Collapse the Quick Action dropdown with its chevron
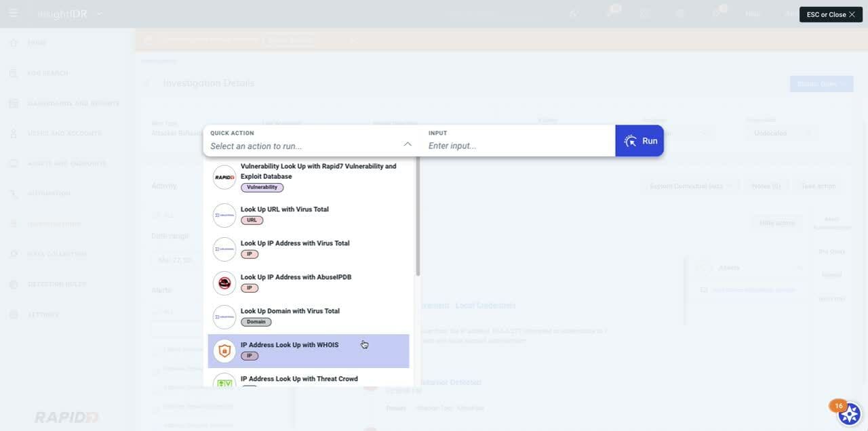868x431 pixels. click(408, 144)
